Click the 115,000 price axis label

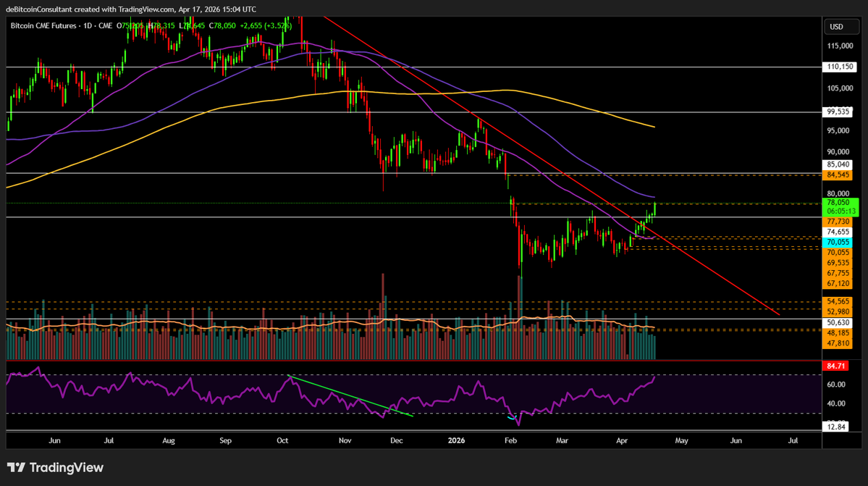(x=840, y=46)
